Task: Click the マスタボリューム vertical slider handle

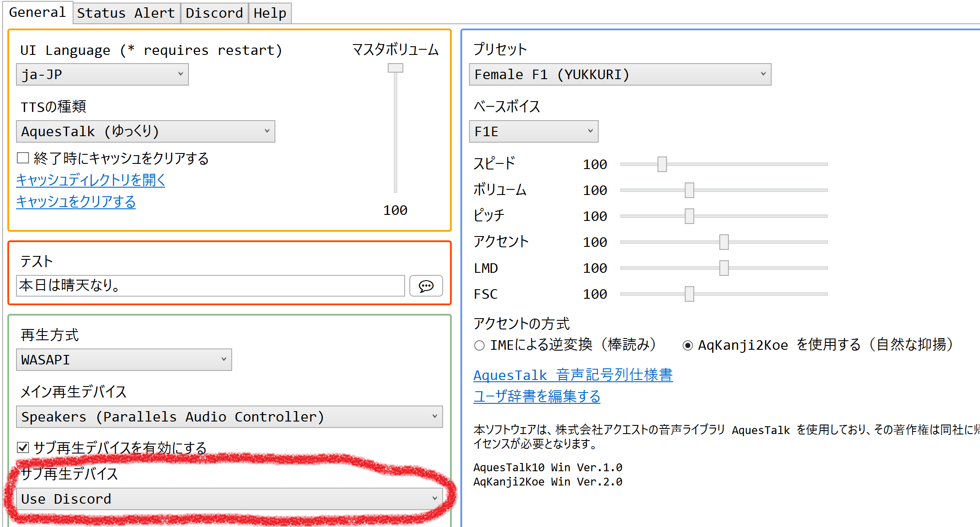Action: [396, 68]
